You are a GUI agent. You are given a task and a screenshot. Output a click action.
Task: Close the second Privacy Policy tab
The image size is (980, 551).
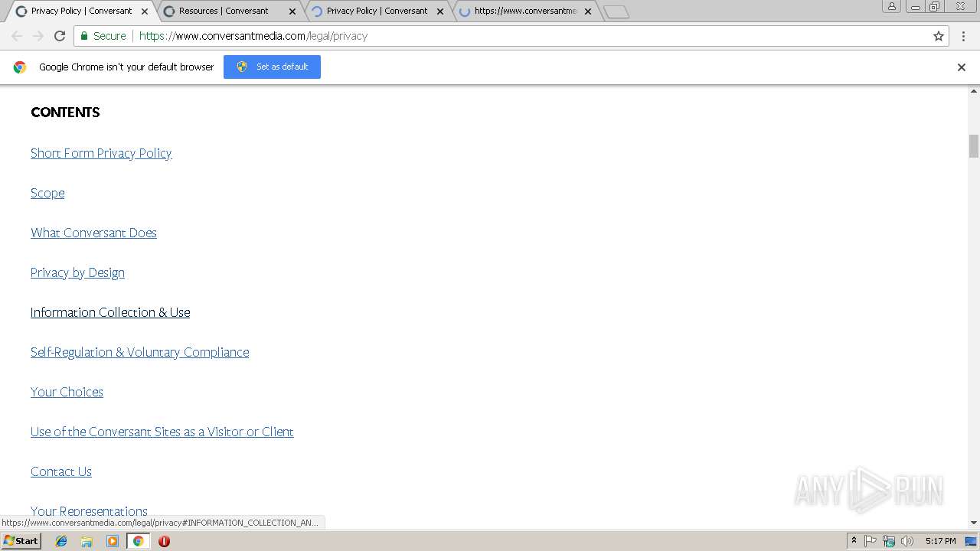click(x=439, y=11)
